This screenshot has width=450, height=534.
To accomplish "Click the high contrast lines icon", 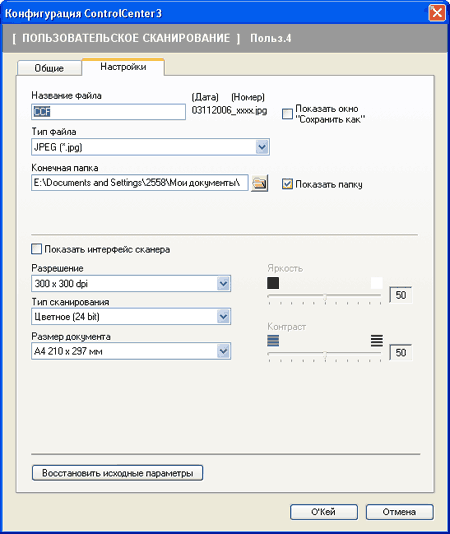I will [377, 340].
